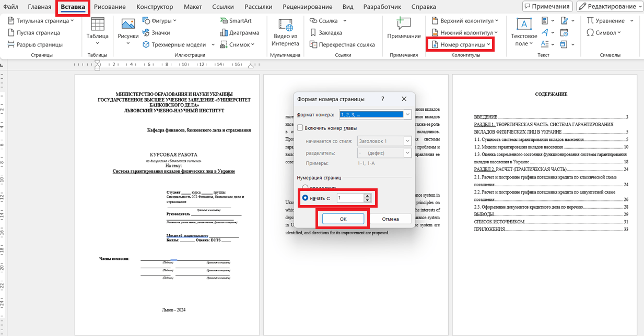Add a comment via ribbon Примечание
The height and width of the screenshot is (336, 644).
tap(404, 29)
